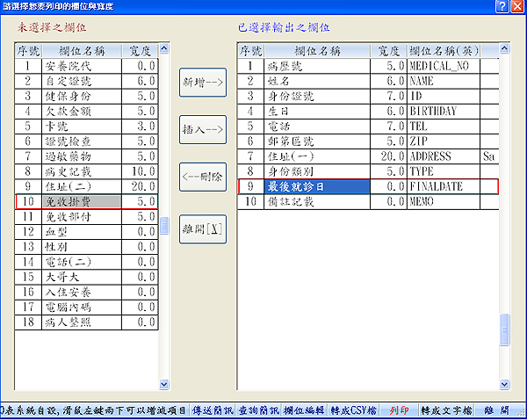Click width cell of 病史記載 row

coord(141,170)
